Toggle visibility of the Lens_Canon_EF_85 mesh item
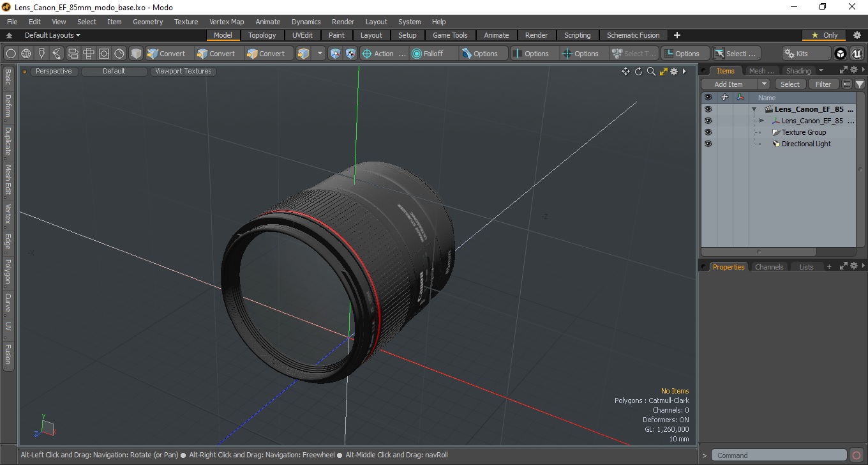The height and width of the screenshot is (465, 868). coord(708,121)
